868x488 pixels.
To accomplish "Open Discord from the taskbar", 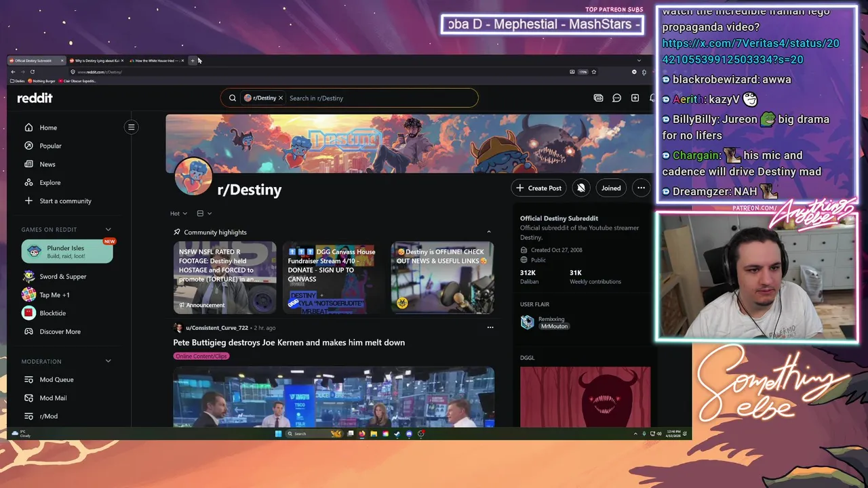I will tap(409, 434).
